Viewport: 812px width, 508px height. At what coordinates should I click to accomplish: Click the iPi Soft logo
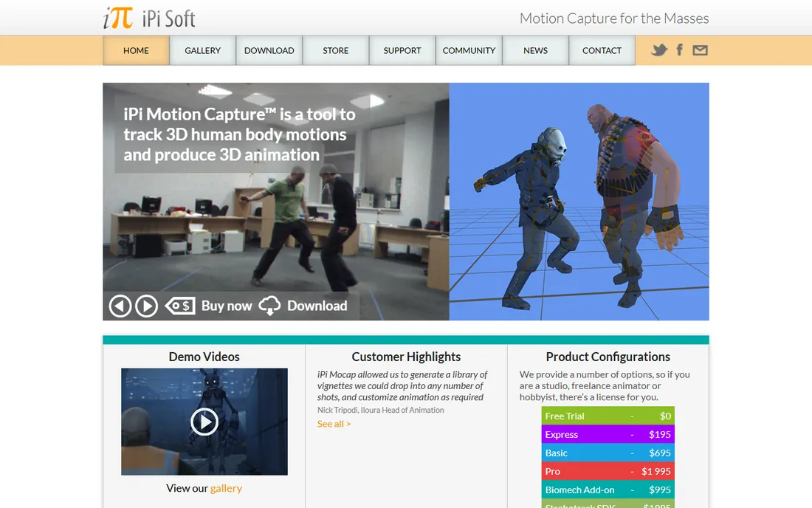[x=149, y=18]
